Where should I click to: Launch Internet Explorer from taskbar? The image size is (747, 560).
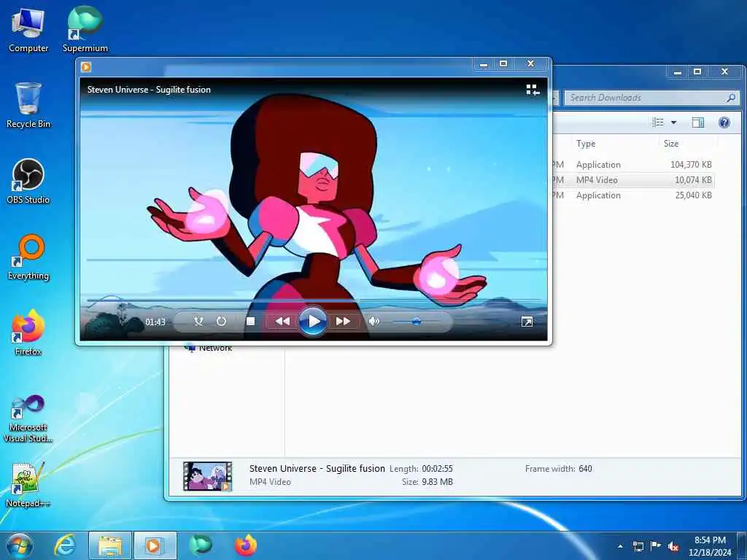pos(65,545)
